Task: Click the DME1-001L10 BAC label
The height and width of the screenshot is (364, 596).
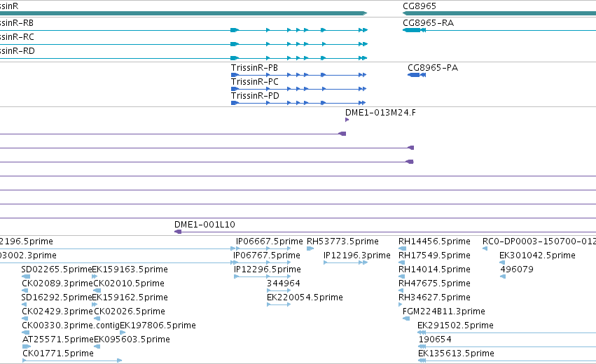Action: coord(205,225)
